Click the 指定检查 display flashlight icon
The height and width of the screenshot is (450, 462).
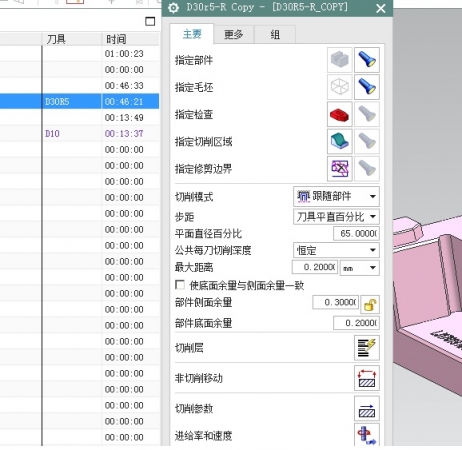[x=367, y=114]
